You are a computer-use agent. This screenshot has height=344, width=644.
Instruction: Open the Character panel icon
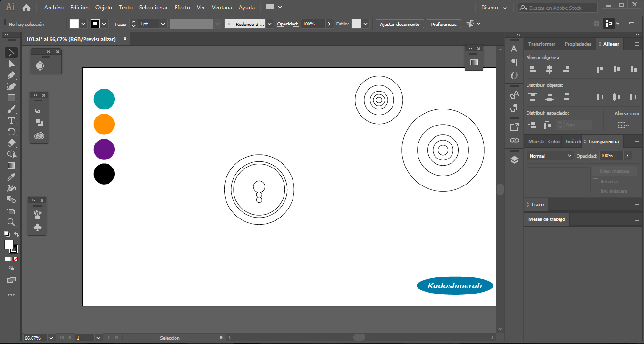coord(514,49)
